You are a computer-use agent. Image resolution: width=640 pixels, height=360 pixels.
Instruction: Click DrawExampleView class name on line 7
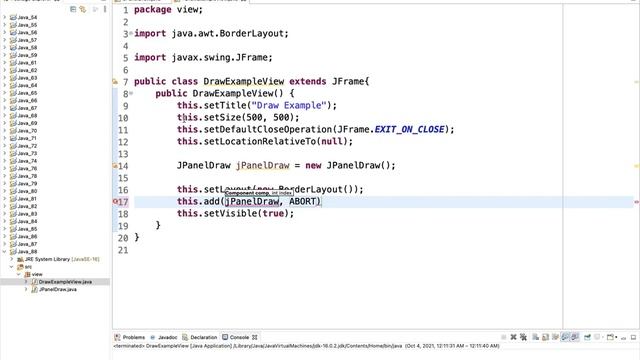244,81
